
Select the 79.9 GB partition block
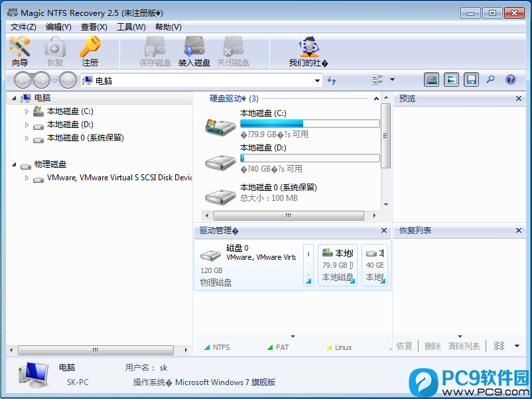(338, 265)
